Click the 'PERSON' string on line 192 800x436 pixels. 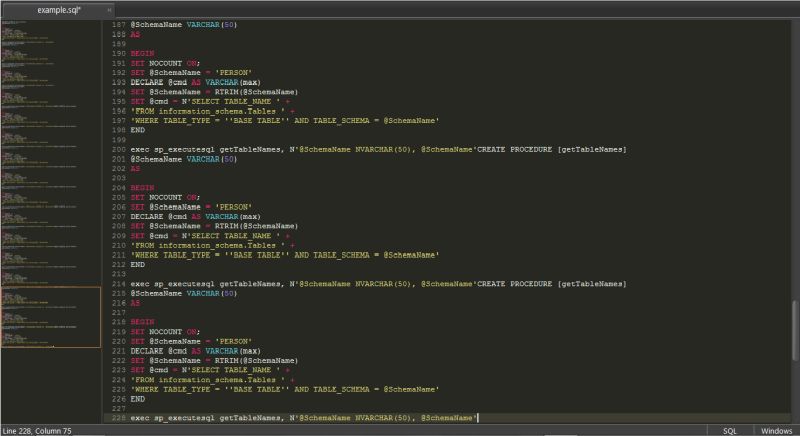233,72
